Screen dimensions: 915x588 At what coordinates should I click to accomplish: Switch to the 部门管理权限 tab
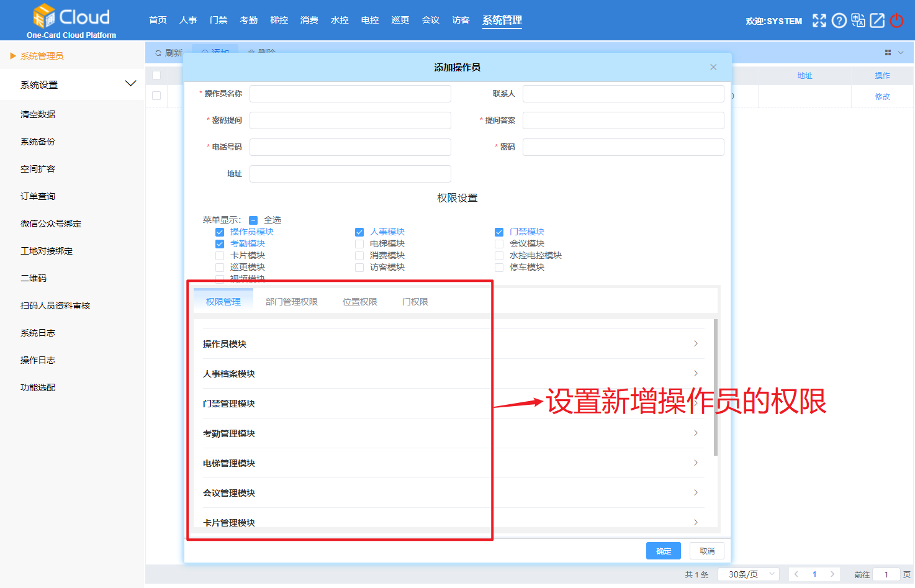pyautogui.click(x=291, y=302)
